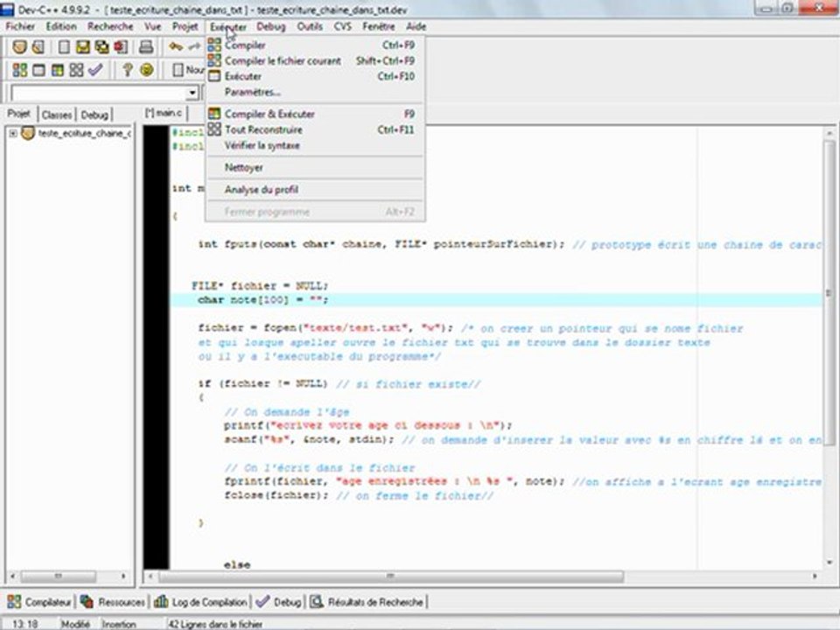This screenshot has height=630, width=840.
Task: Open the Recherche menu
Action: 110,26
